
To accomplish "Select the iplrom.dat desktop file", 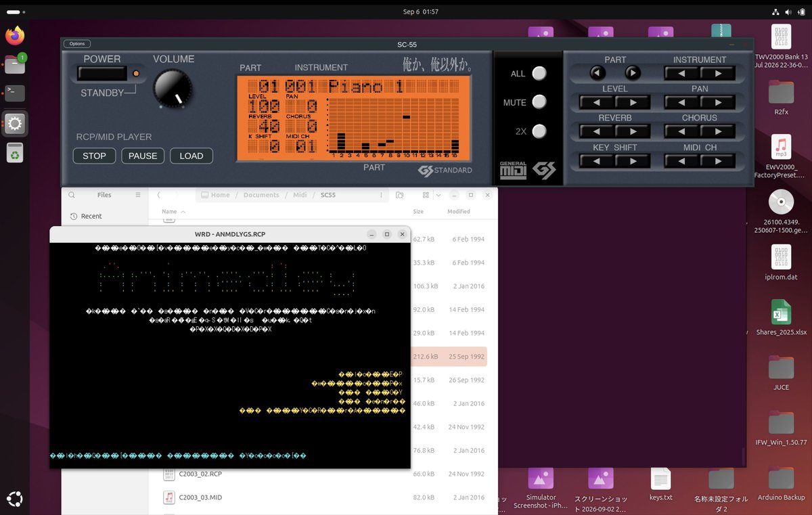I will click(x=782, y=263).
